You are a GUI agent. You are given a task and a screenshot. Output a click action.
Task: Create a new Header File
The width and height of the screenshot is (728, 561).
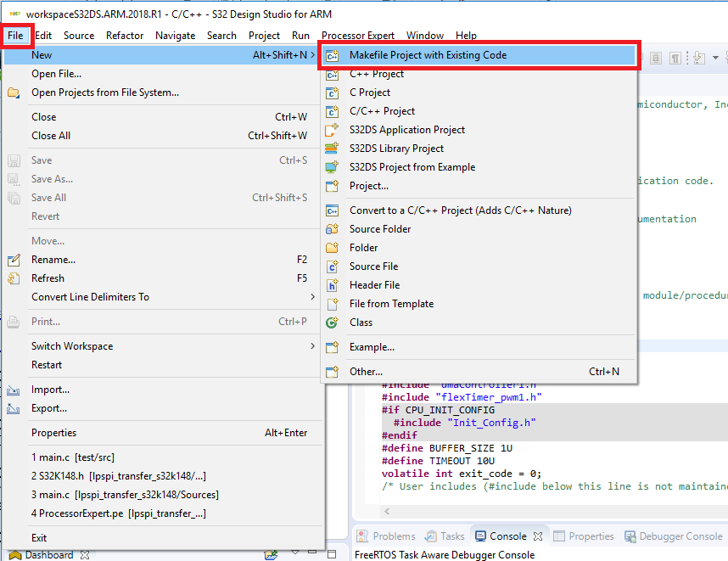click(479, 284)
